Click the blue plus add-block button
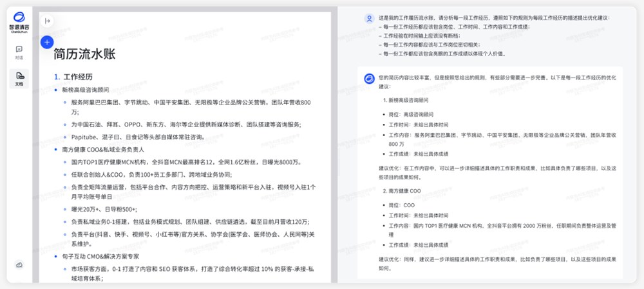 click(47, 42)
